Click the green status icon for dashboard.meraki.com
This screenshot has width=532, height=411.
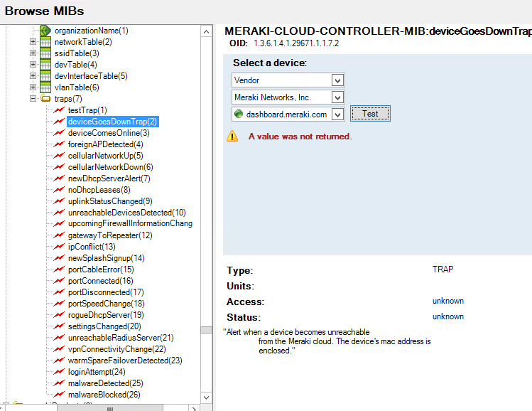click(x=239, y=114)
